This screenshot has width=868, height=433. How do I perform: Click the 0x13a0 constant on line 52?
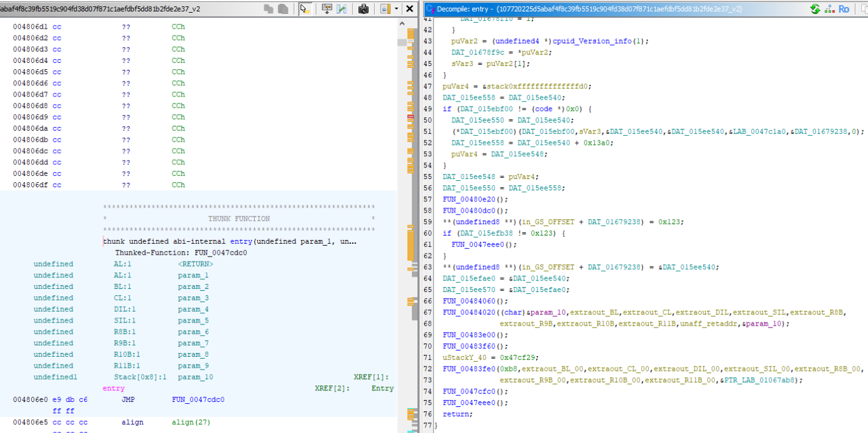587,143
